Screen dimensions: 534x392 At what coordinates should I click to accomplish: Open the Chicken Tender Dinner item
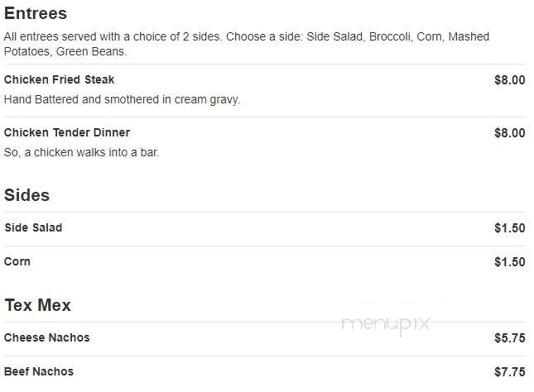tap(67, 132)
